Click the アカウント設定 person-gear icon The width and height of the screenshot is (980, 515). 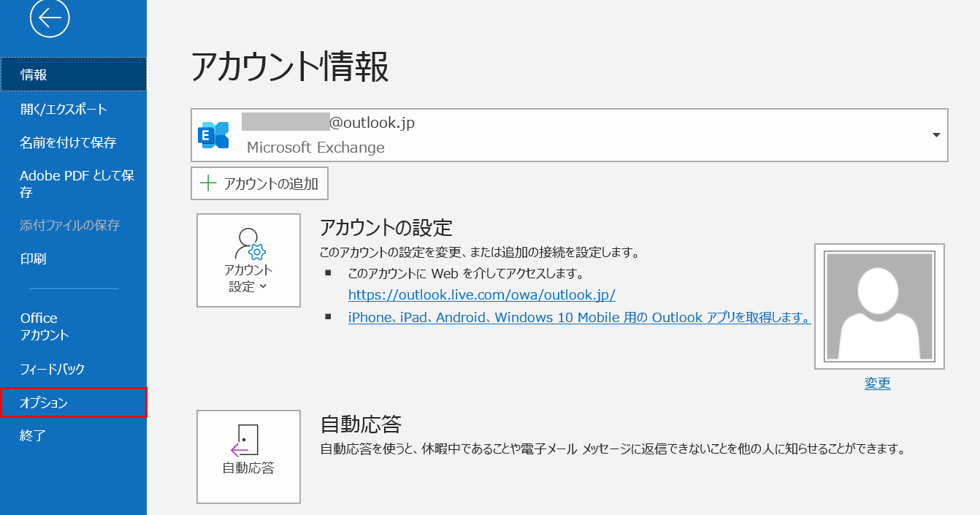[248, 244]
